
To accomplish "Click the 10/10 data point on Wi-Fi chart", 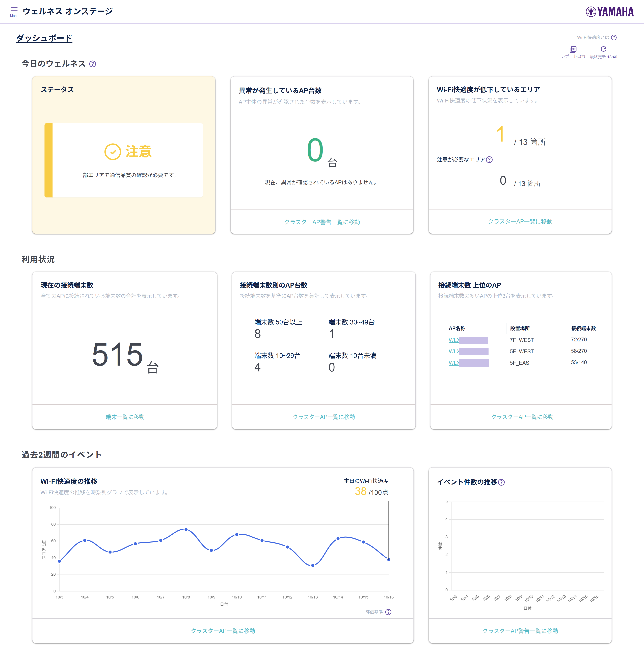I will tap(237, 535).
